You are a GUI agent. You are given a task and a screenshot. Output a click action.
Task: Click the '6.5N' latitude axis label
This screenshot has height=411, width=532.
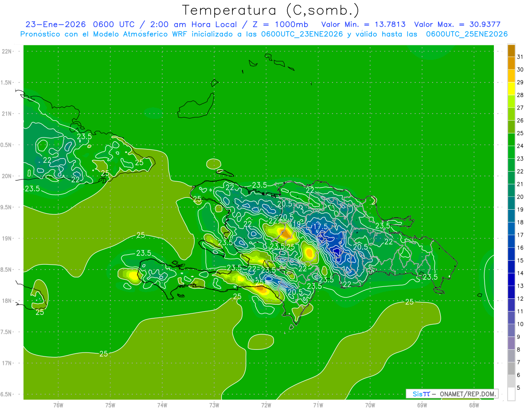[7, 394]
